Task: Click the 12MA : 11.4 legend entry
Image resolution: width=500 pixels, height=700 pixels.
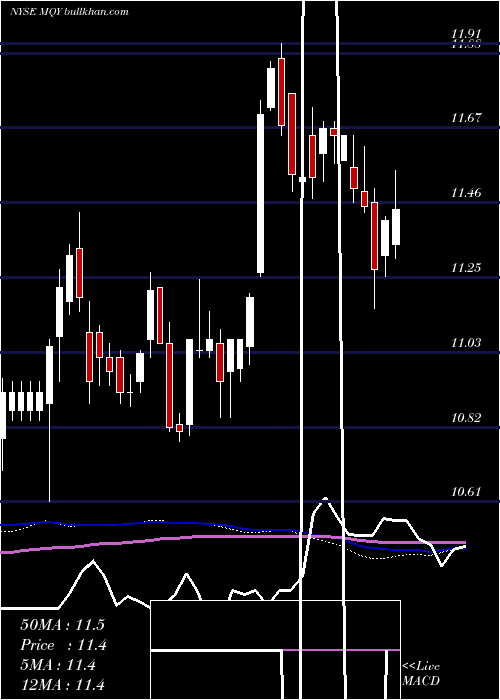Action: (x=62, y=685)
